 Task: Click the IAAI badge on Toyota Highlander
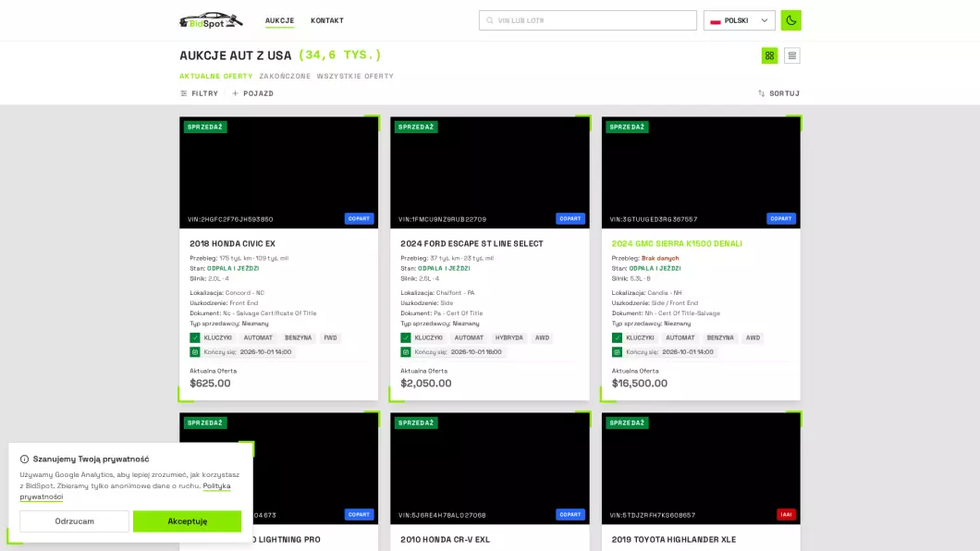(x=786, y=515)
